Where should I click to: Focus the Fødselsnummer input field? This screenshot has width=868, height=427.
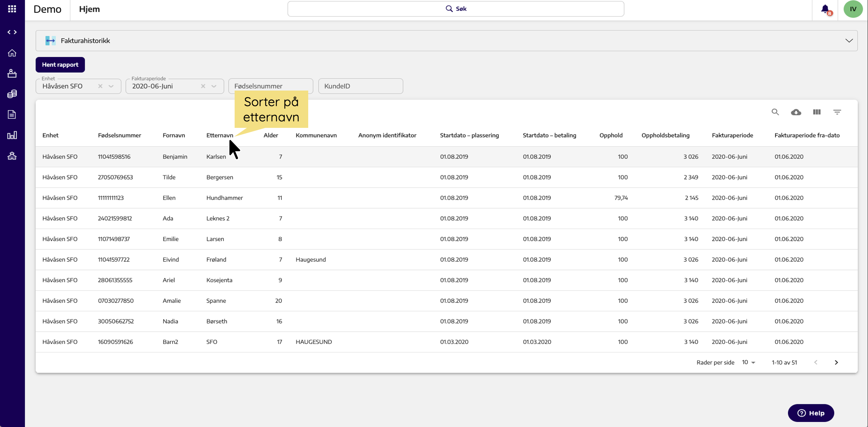(x=271, y=86)
